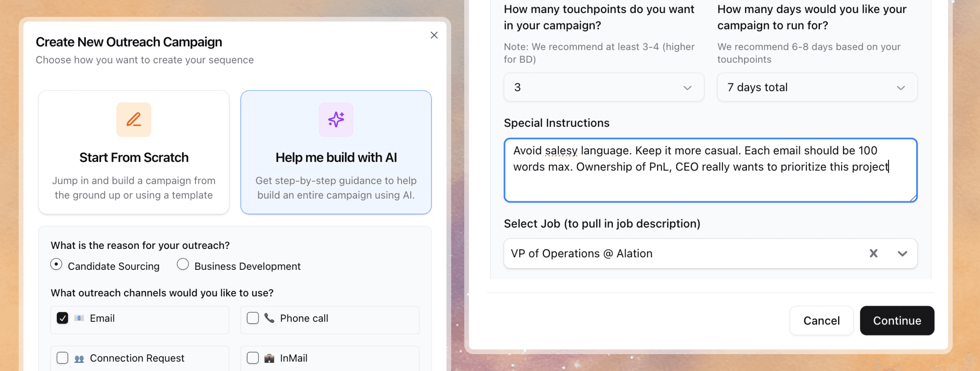Uncheck the Email channel checkbox
This screenshot has height=371, width=980.
click(x=62, y=318)
